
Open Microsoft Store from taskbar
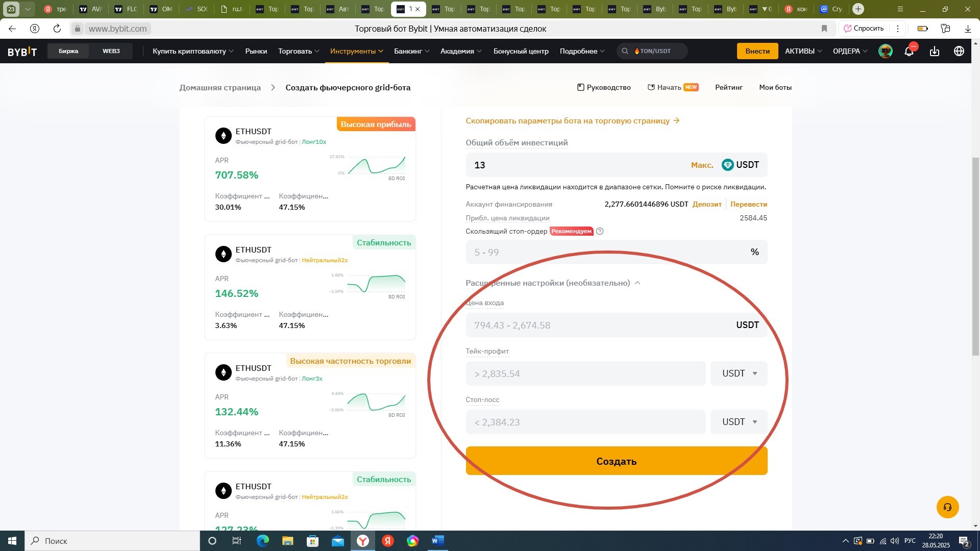(x=312, y=541)
